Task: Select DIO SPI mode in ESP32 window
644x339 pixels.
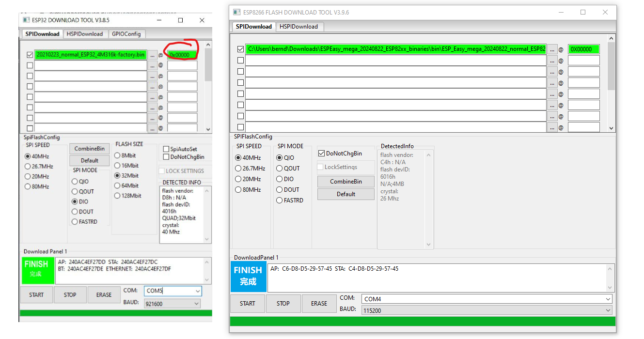Action: coord(75,201)
